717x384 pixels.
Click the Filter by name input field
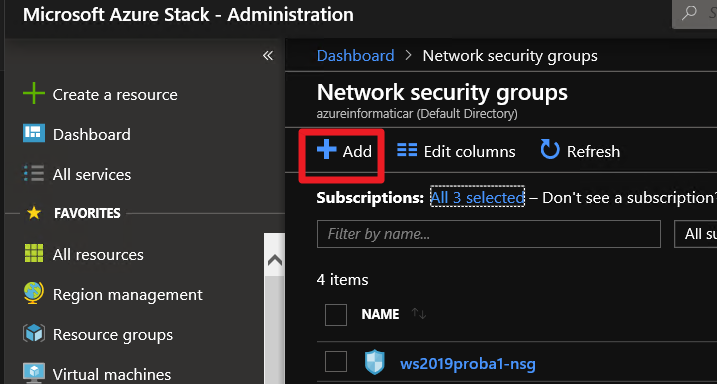pos(488,234)
